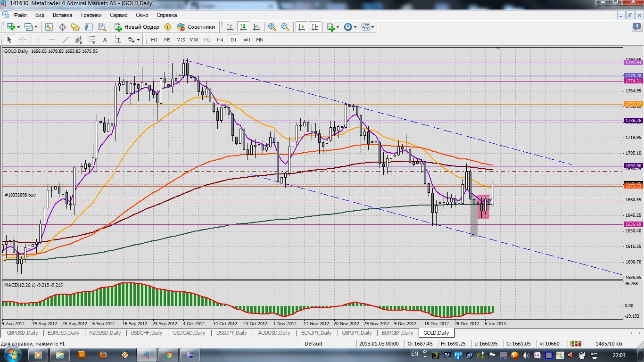This screenshot has height=362, width=644.
Task: Click the zoom out magnifier icon
Action: click(x=285, y=27)
